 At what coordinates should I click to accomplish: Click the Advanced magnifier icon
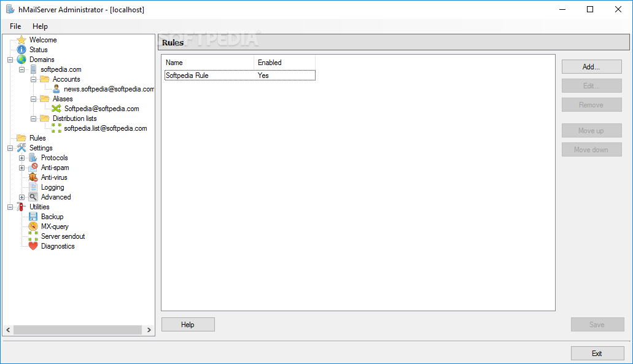tap(33, 197)
